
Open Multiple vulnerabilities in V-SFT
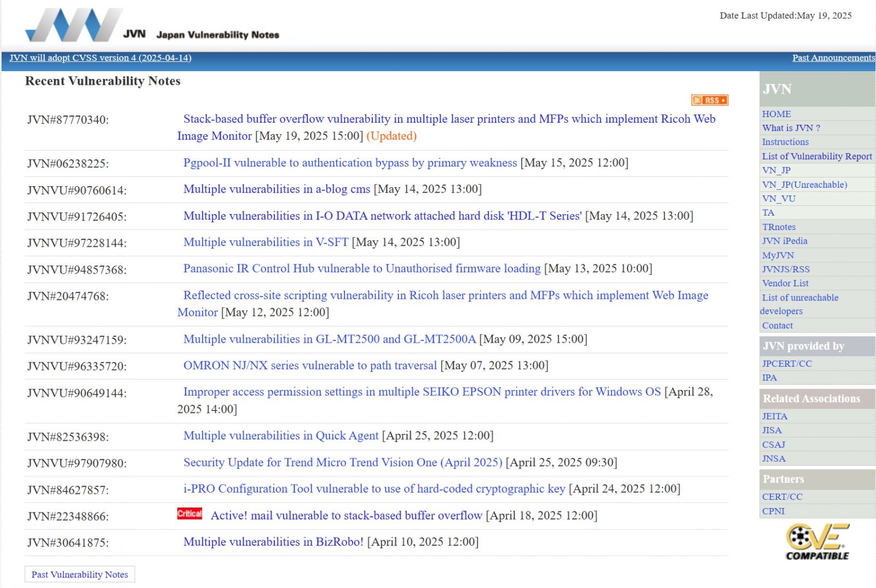[266, 242]
